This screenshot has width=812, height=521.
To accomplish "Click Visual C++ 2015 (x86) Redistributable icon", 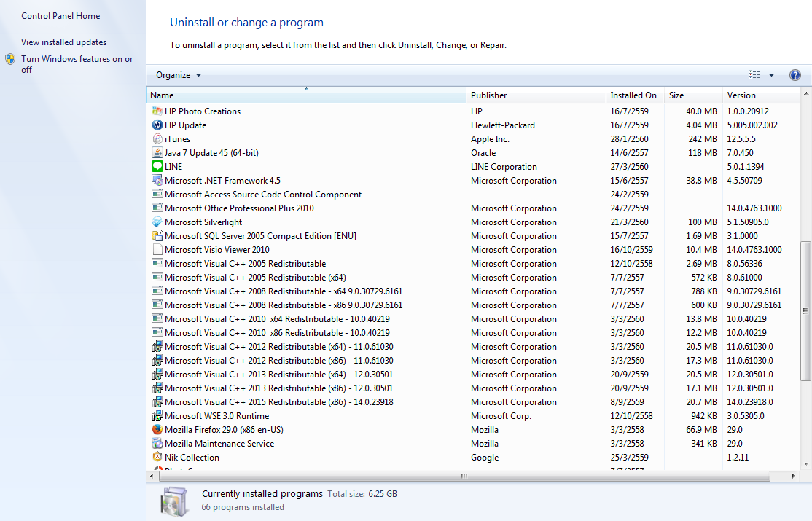I will 157,402.
